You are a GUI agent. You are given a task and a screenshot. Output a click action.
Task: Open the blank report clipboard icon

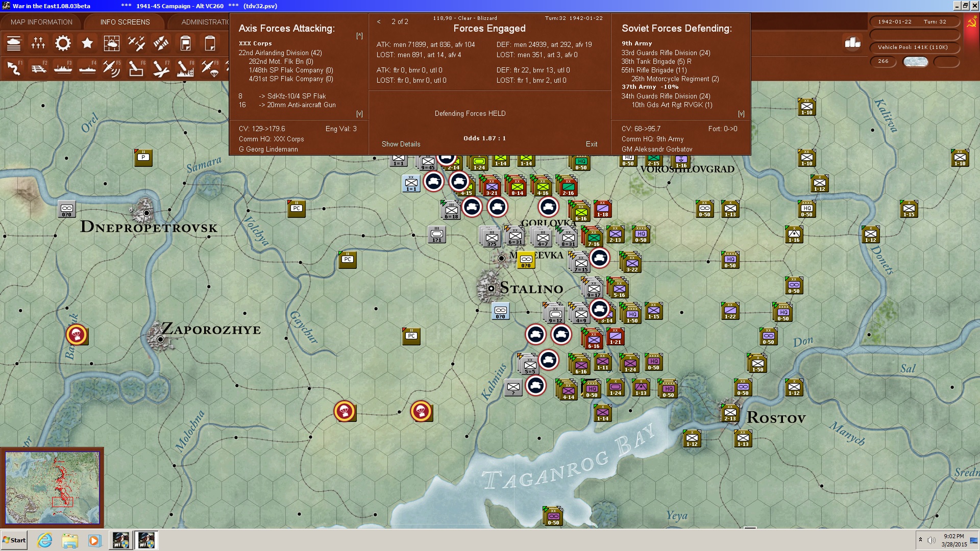click(210, 43)
